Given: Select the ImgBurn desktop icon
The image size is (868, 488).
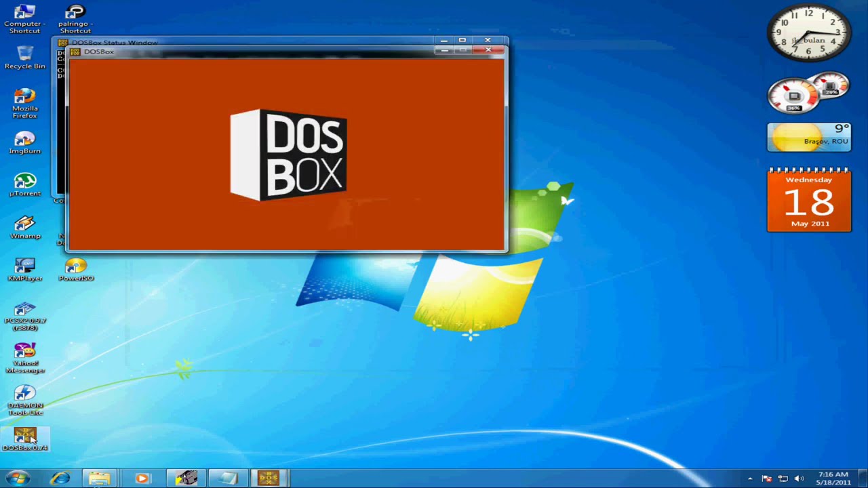Looking at the screenshot, I should (x=24, y=143).
